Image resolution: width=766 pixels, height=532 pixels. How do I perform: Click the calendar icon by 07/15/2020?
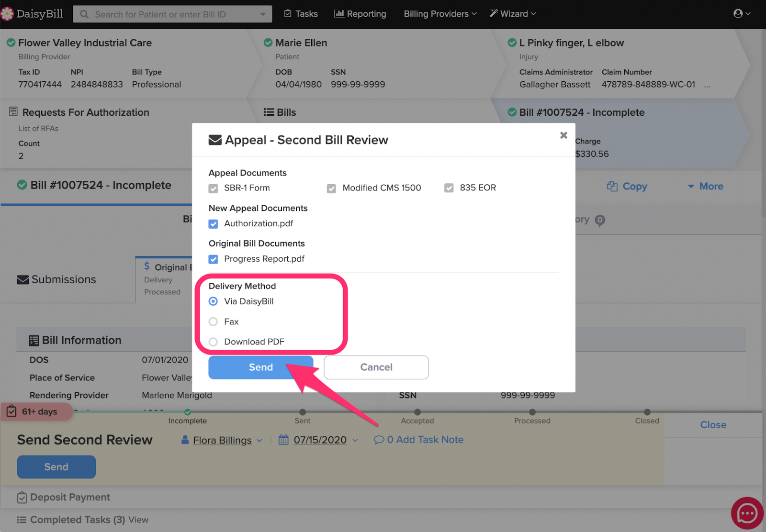283,440
